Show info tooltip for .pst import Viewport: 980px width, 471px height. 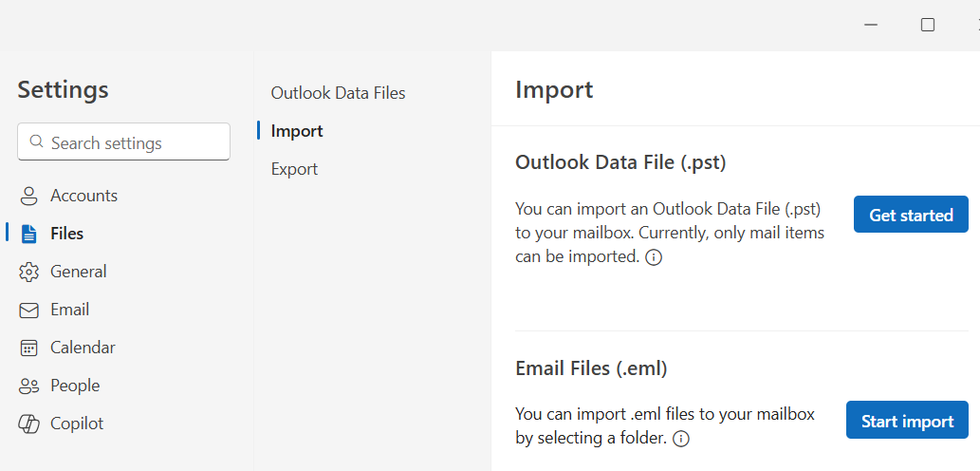(x=654, y=257)
